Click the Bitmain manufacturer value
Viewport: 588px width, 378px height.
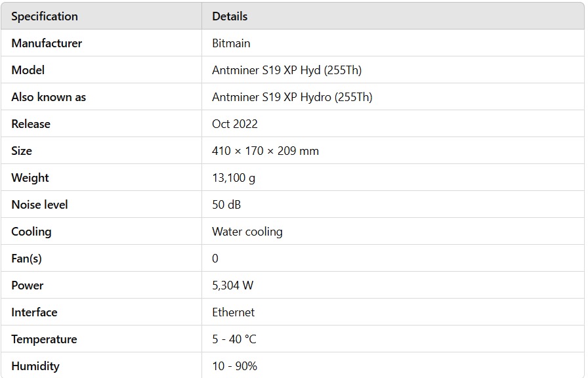coord(231,43)
